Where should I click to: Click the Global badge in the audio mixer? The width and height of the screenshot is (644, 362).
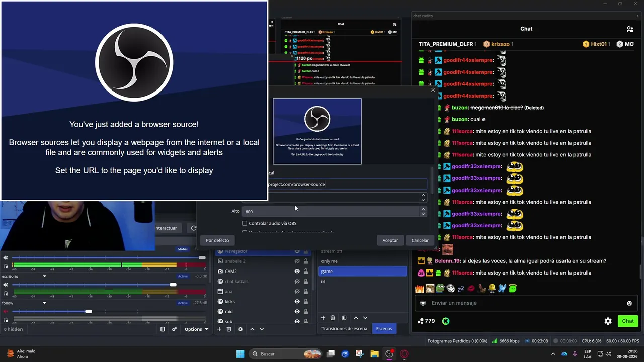(x=182, y=249)
